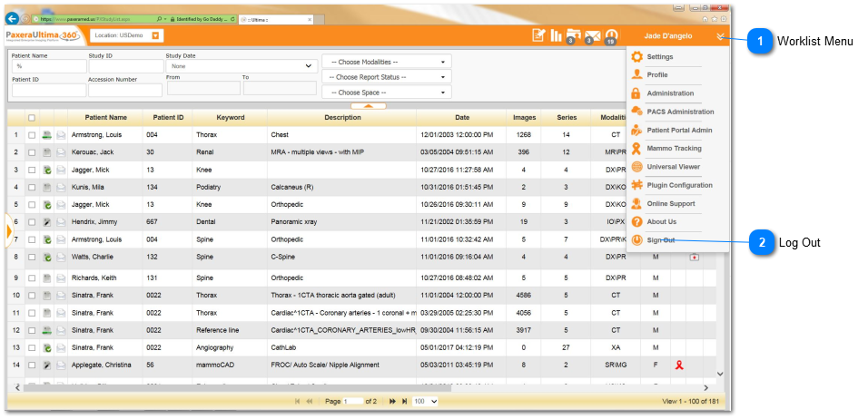Click report status icon for Armstrong Thorax row

(47, 134)
